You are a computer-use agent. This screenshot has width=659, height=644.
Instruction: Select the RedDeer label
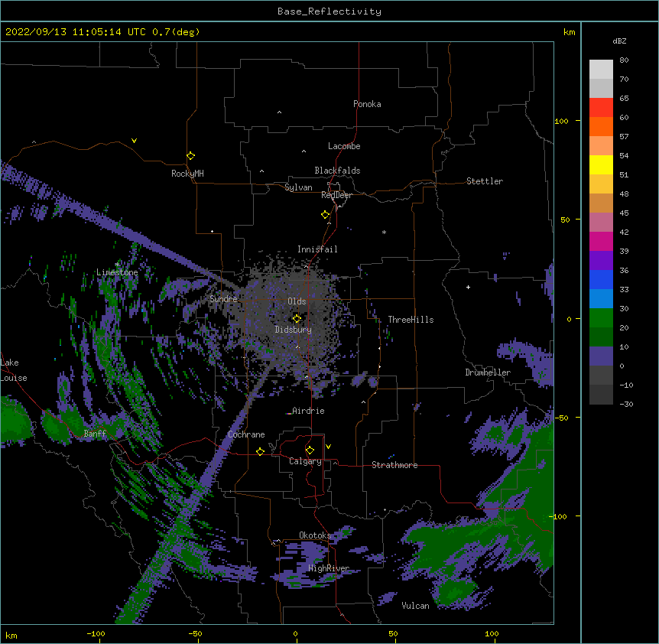pos(336,195)
